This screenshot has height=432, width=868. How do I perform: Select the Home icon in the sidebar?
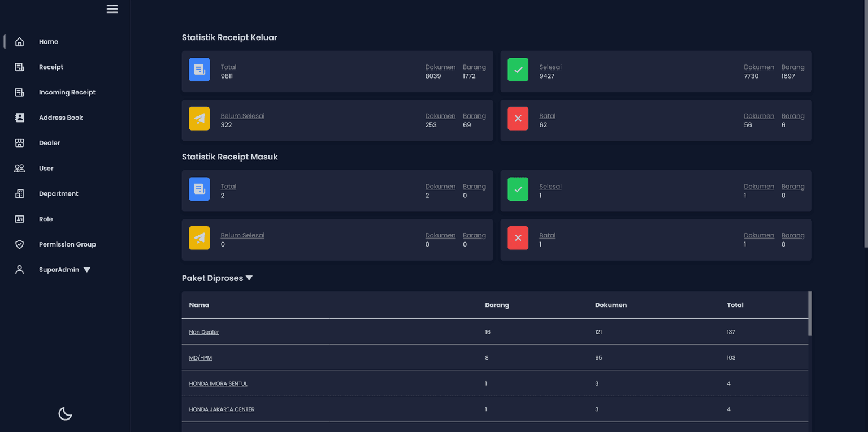pyautogui.click(x=19, y=41)
